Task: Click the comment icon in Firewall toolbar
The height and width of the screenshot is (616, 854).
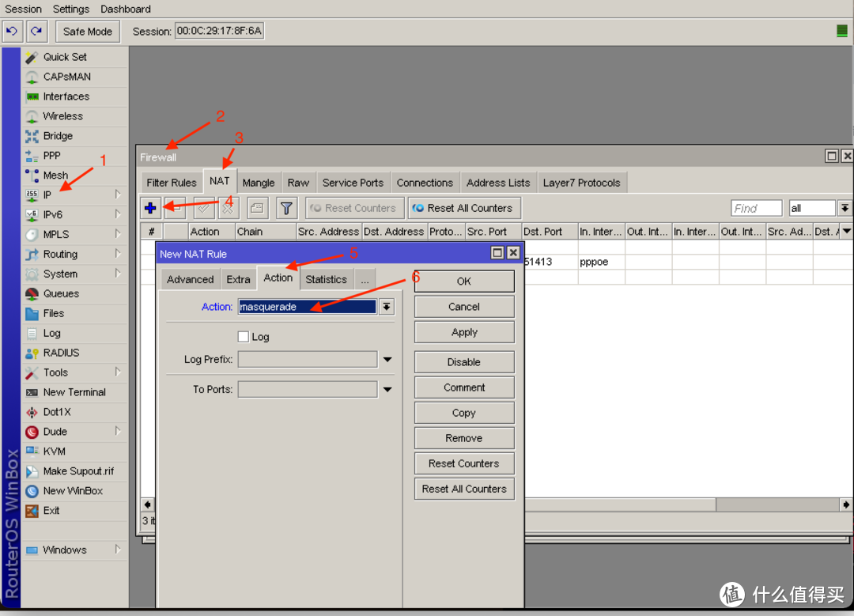Action: click(x=257, y=208)
